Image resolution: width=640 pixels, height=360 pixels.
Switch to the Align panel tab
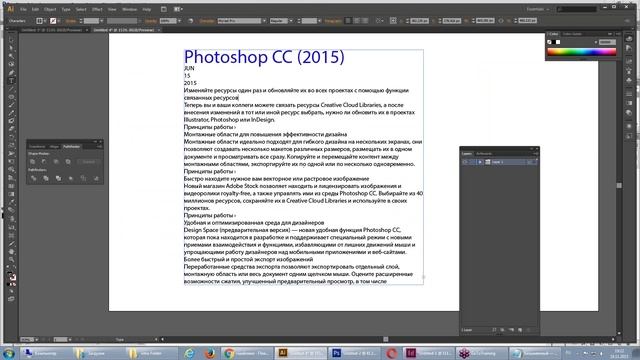[x=54, y=147]
